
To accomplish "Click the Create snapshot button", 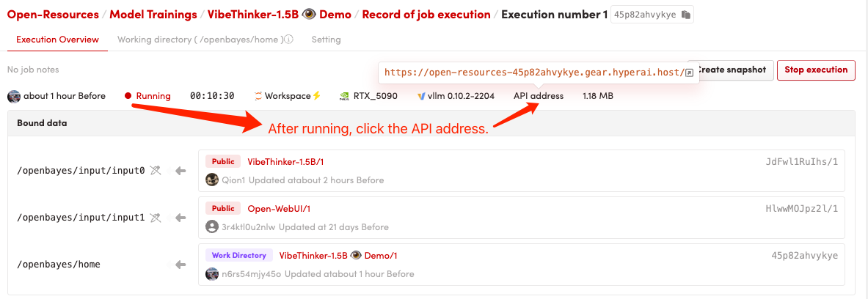I will point(732,70).
